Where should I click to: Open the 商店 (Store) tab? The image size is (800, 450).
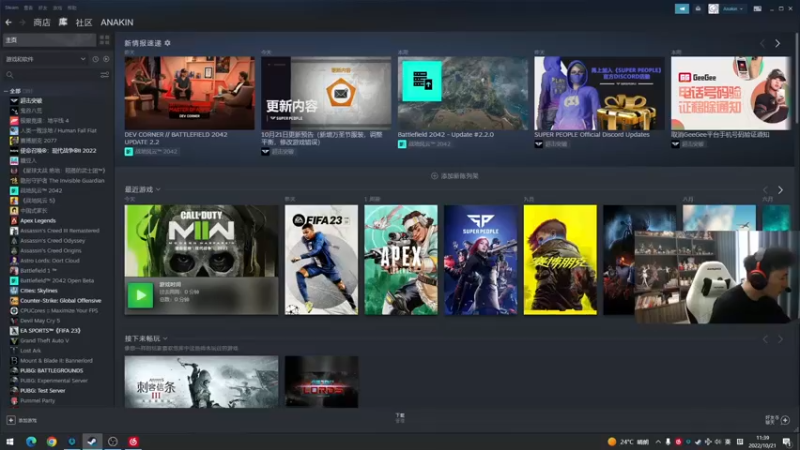42,22
